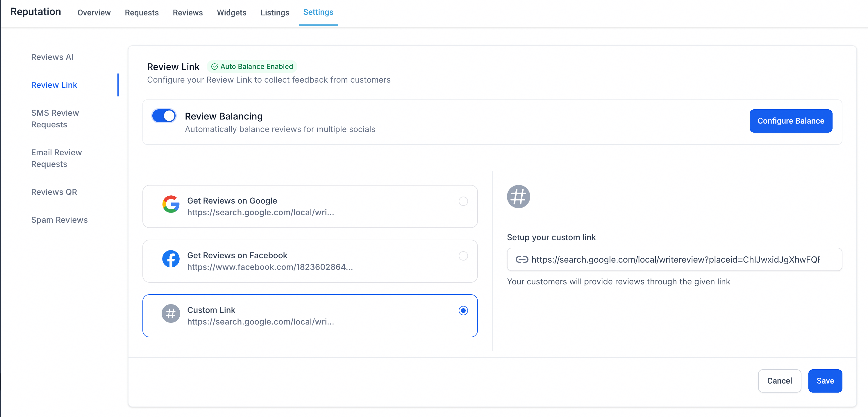Select the Get Reviews on Google radio button

click(x=463, y=201)
